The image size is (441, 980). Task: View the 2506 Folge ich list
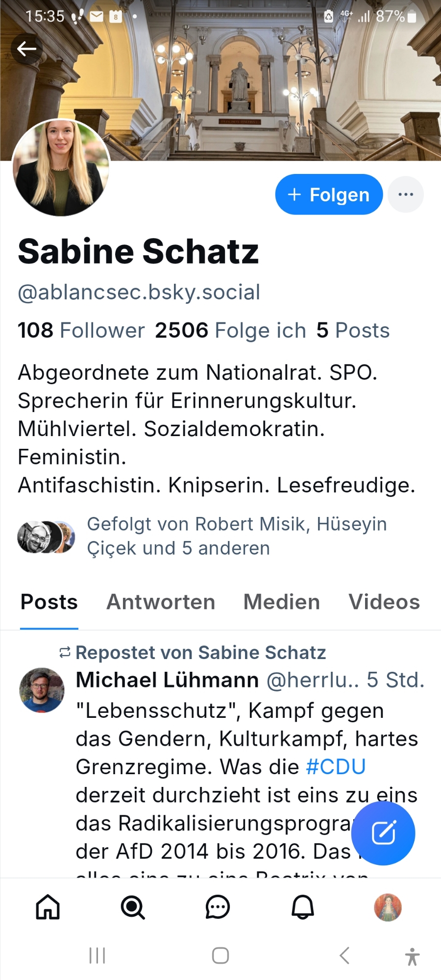[230, 330]
